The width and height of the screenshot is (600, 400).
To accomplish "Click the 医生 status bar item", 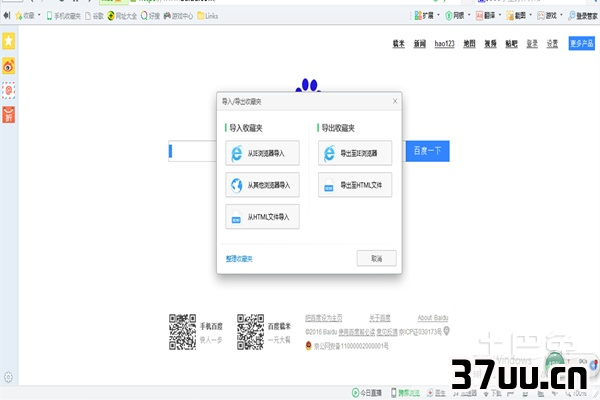I will tap(437, 393).
